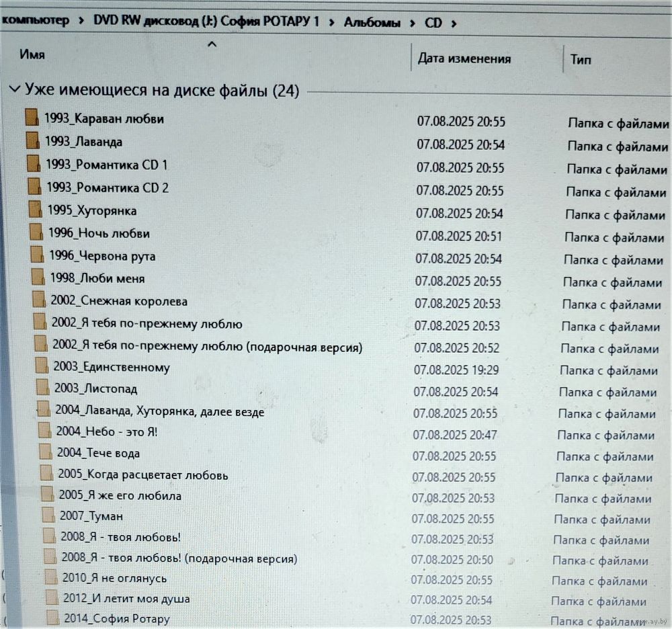Sort by the Имя column header

(32, 54)
